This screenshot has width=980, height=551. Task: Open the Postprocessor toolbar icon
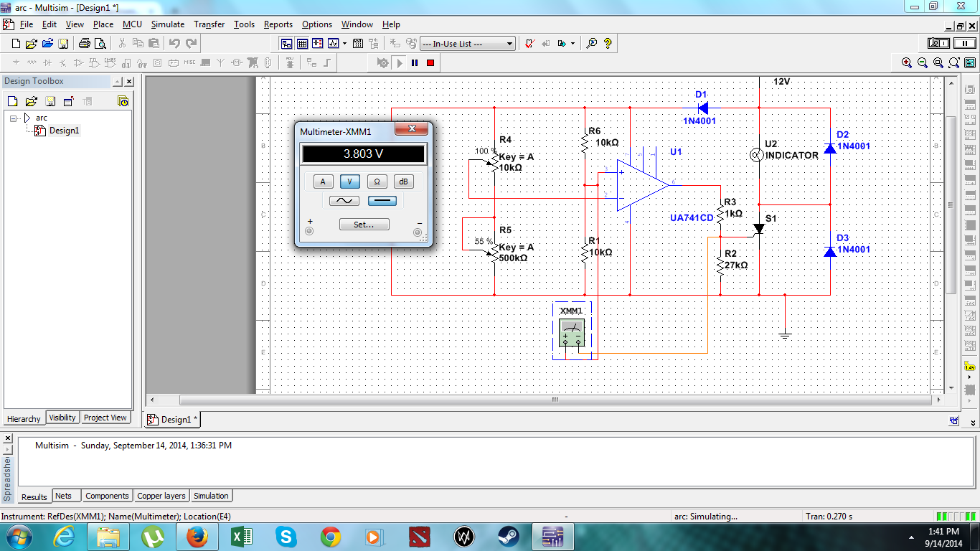(358, 44)
